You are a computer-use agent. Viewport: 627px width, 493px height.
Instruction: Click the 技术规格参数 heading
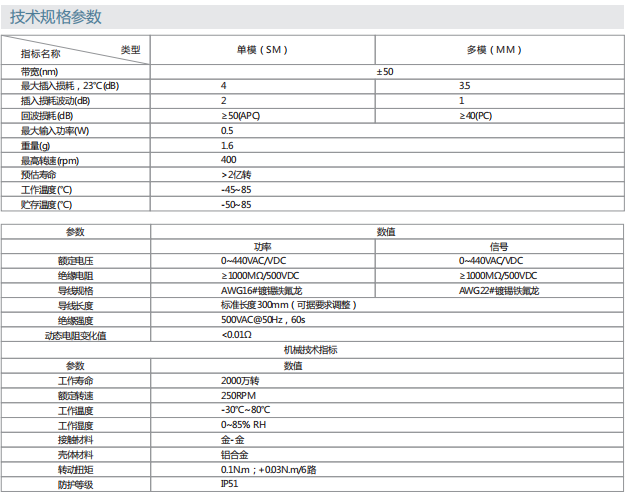60,17
